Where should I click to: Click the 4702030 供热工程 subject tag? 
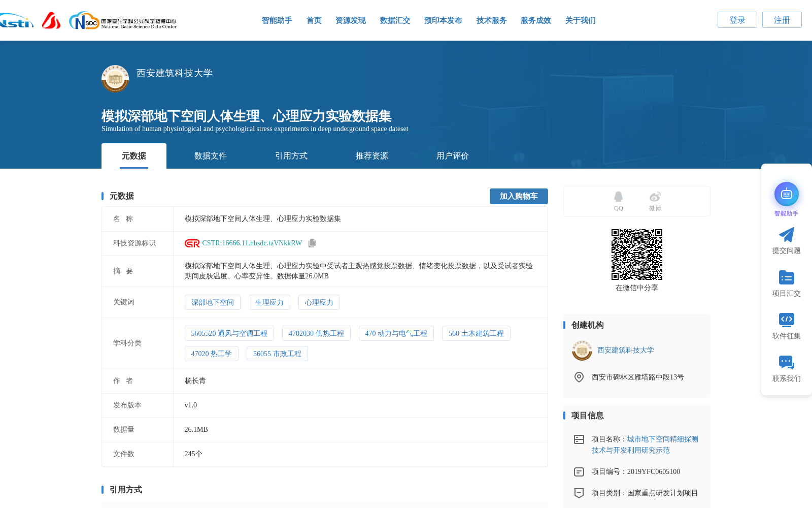tap(316, 333)
